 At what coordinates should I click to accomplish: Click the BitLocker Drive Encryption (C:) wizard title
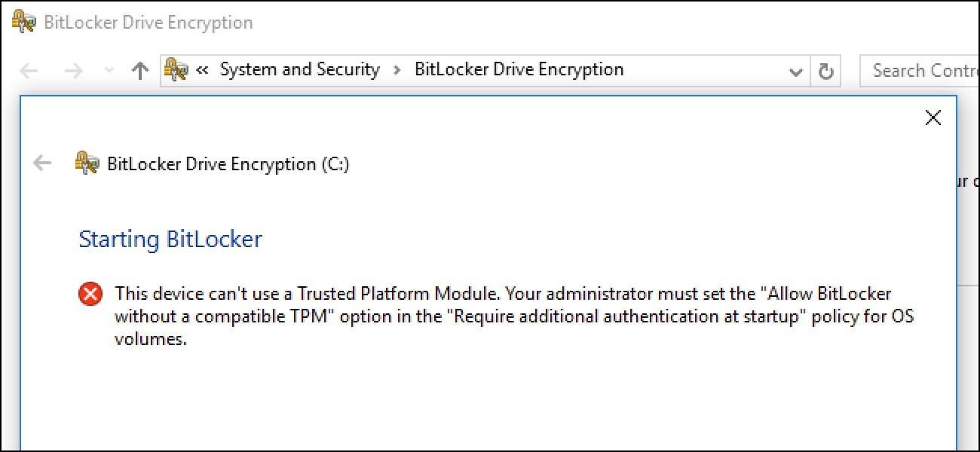coord(228,163)
